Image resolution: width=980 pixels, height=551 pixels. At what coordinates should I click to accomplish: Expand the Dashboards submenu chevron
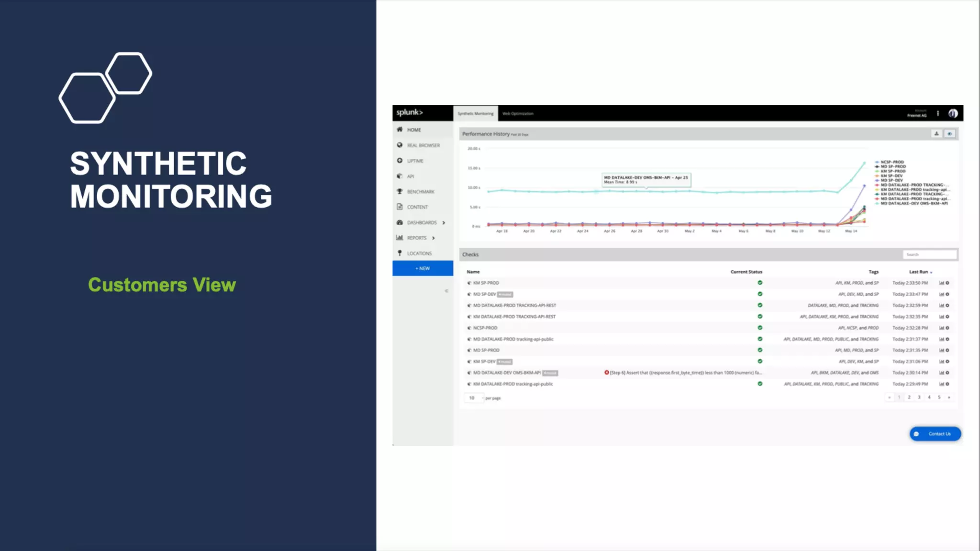pyautogui.click(x=444, y=223)
